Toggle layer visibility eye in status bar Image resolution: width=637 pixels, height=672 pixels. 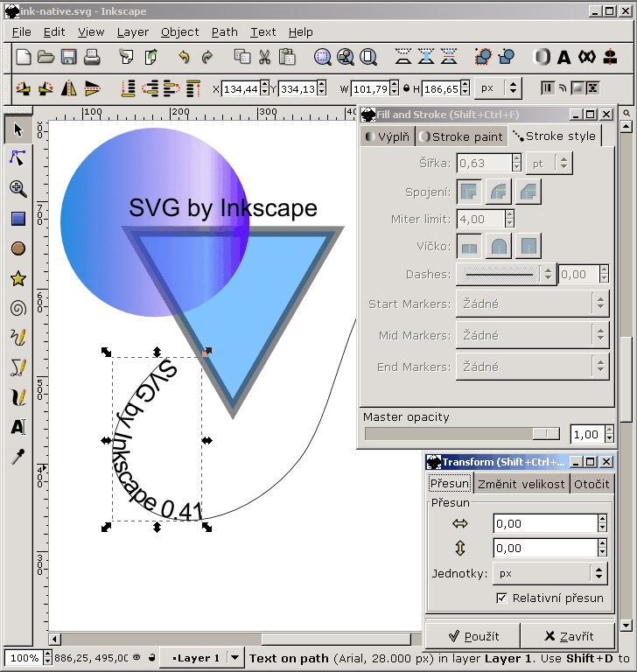coord(136,657)
